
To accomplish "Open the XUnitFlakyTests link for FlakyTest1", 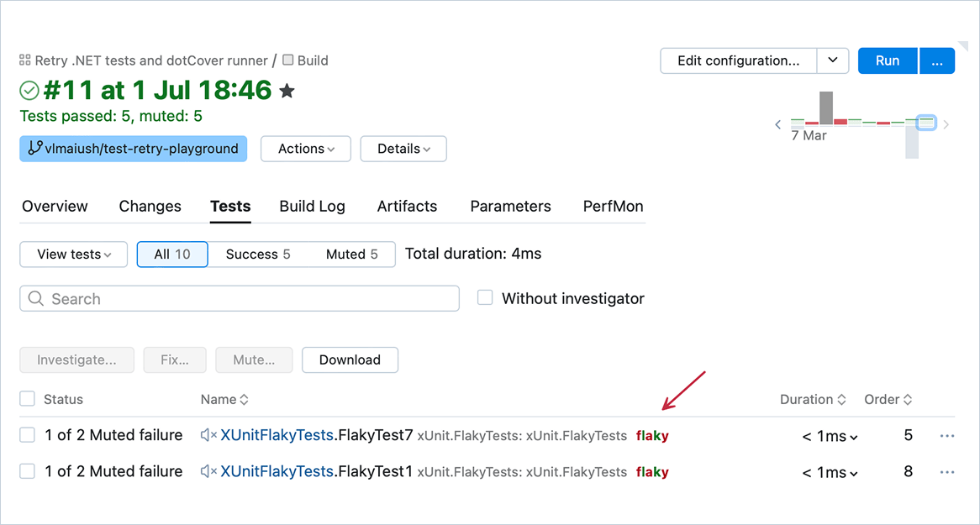I will pyautogui.click(x=275, y=472).
